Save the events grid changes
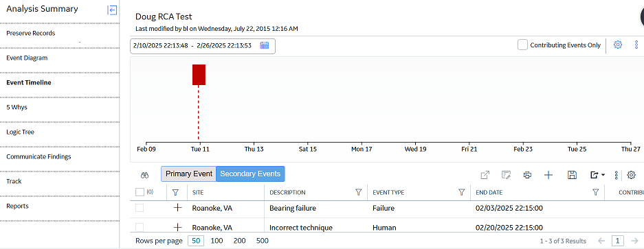 click(572, 175)
